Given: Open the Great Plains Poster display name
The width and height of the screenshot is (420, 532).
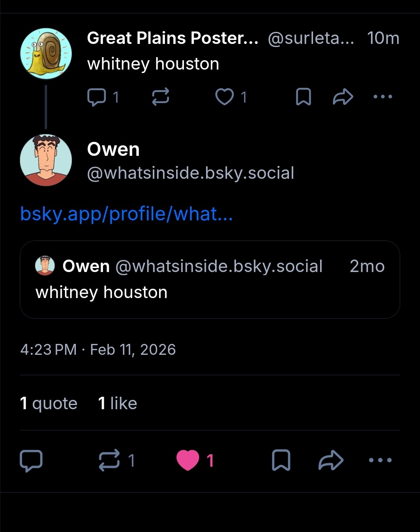Looking at the screenshot, I should 172,38.
